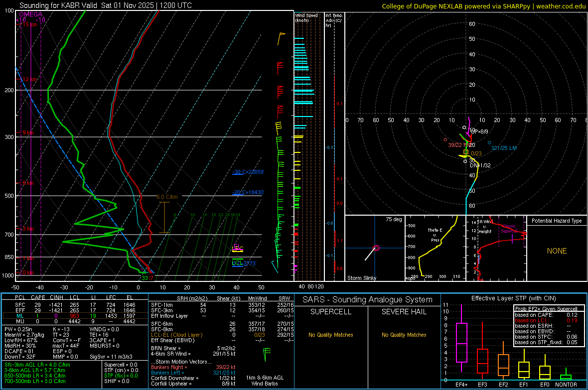Click the magenta EF4+ box in STP chart
The image size is (588, 390).
(x=461, y=342)
